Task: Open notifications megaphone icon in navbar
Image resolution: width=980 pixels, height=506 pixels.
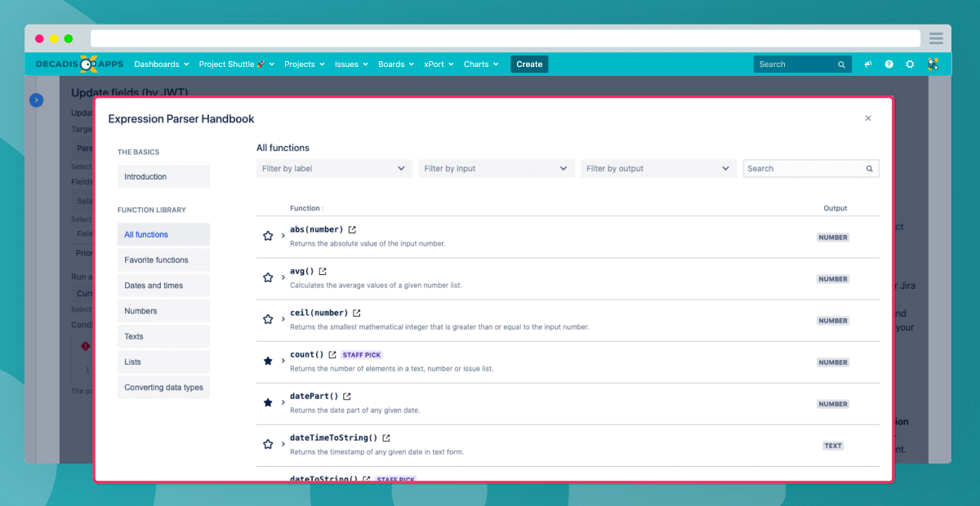Action: [868, 64]
